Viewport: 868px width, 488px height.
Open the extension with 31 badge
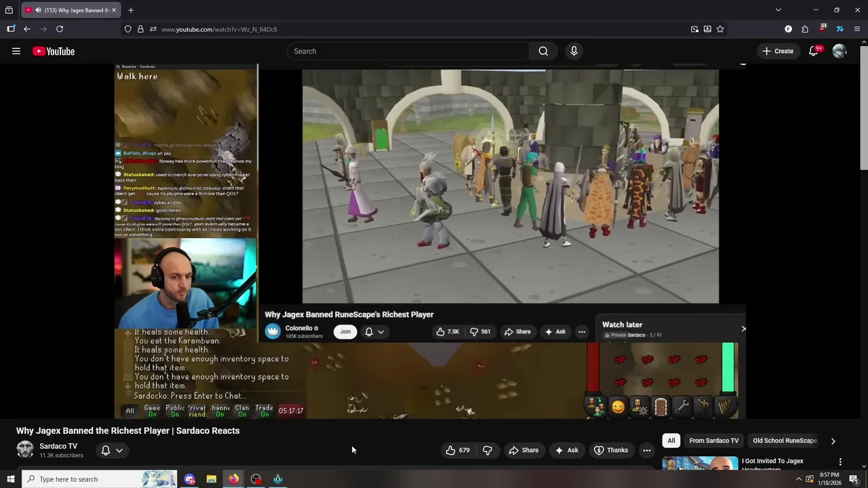(x=822, y=28)
